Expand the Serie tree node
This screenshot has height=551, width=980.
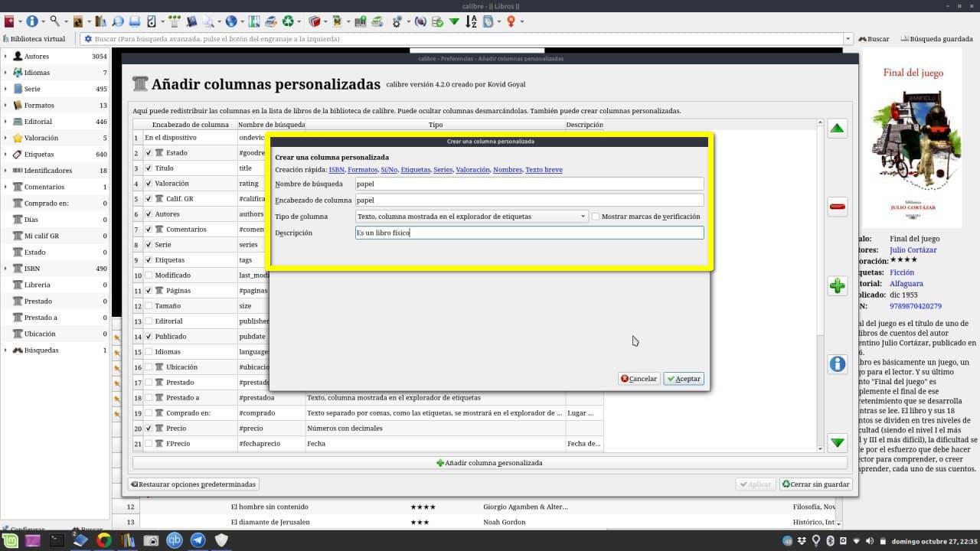[x=5, y=89]
